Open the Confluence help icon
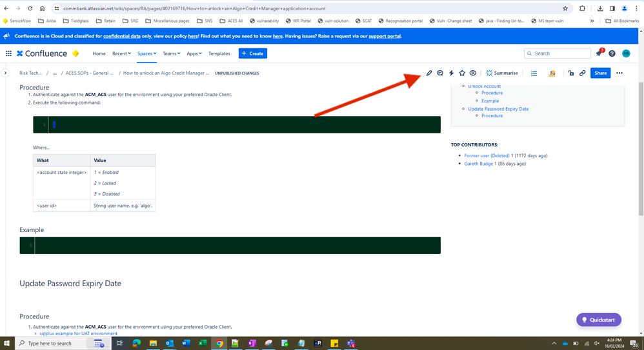The height and width of the screenshot is (350, 644). 612,53
